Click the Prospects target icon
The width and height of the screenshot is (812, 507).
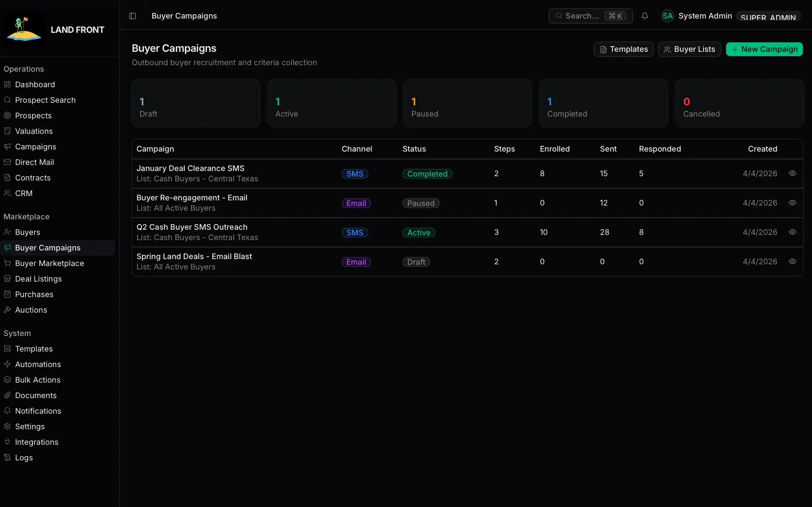pos(7,116)
